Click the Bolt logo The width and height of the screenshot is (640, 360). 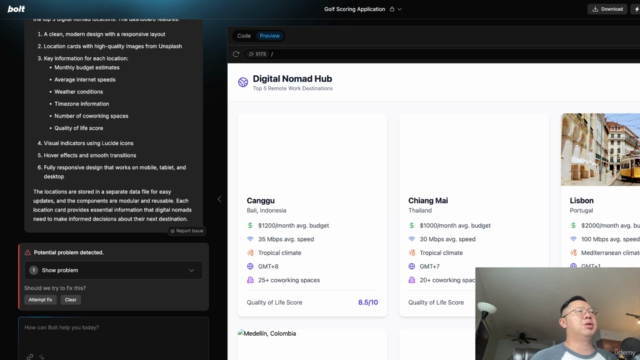[16, 9]
